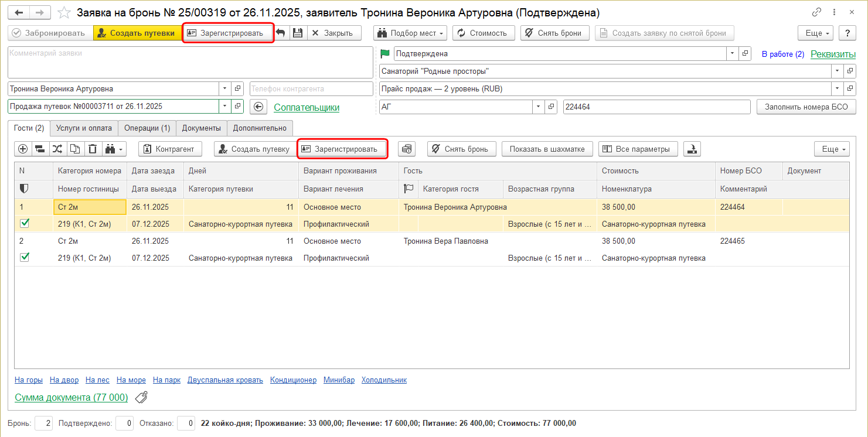
Task: Click the floppy disk save icon
Action: pos(297,33)
